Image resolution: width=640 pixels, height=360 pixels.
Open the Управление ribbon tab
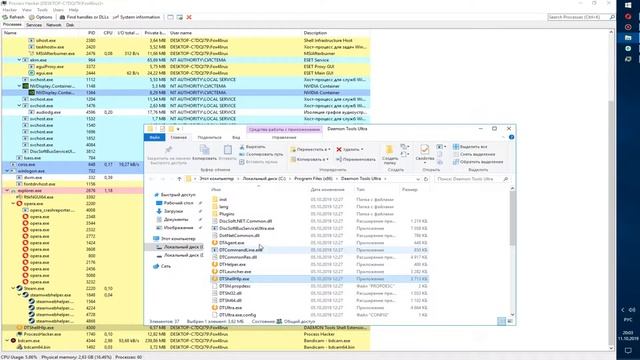pyautogui.click(x=284, y=138)
